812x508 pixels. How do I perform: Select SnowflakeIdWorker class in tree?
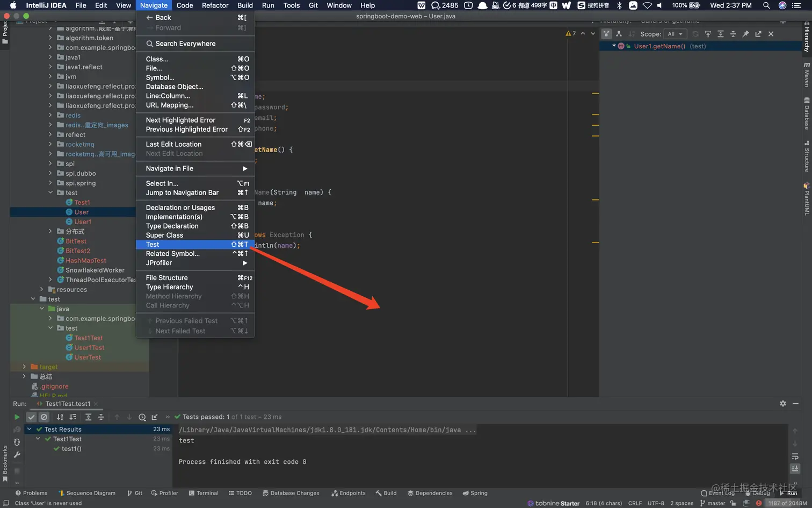point(95,270)
